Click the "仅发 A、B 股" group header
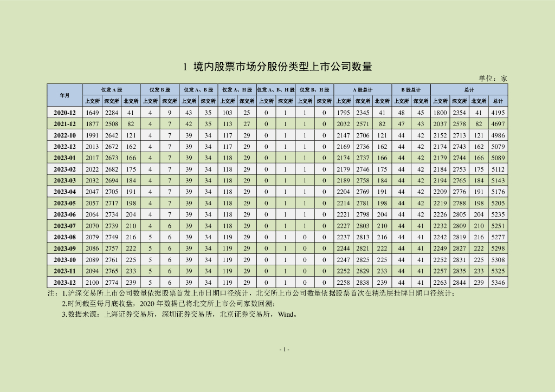The image size is (555, 392). (198, 90)
